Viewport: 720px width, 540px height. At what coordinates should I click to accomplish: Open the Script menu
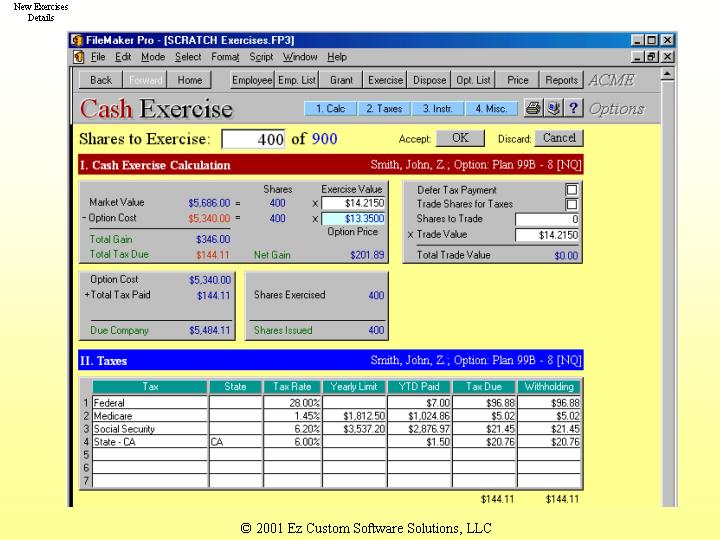261,57
